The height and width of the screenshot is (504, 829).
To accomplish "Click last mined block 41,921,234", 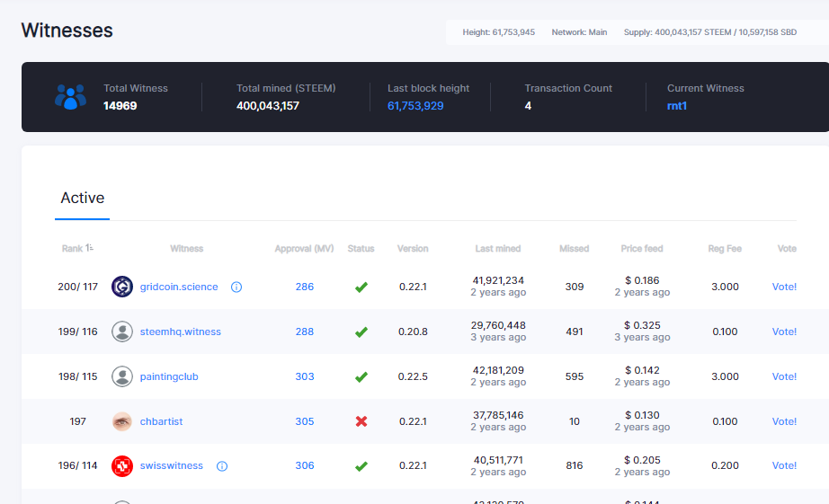I will (498, 280).
